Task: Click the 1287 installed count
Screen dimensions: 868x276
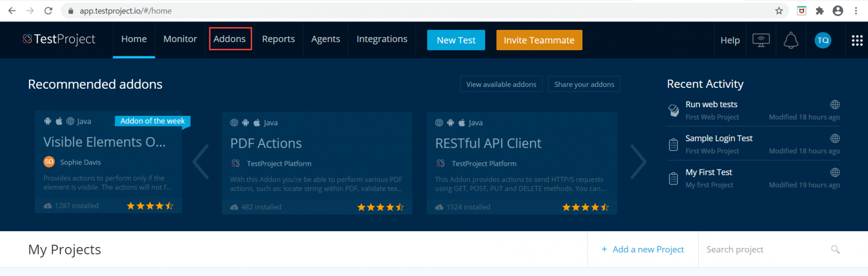Action: click(x=77, y=206)
